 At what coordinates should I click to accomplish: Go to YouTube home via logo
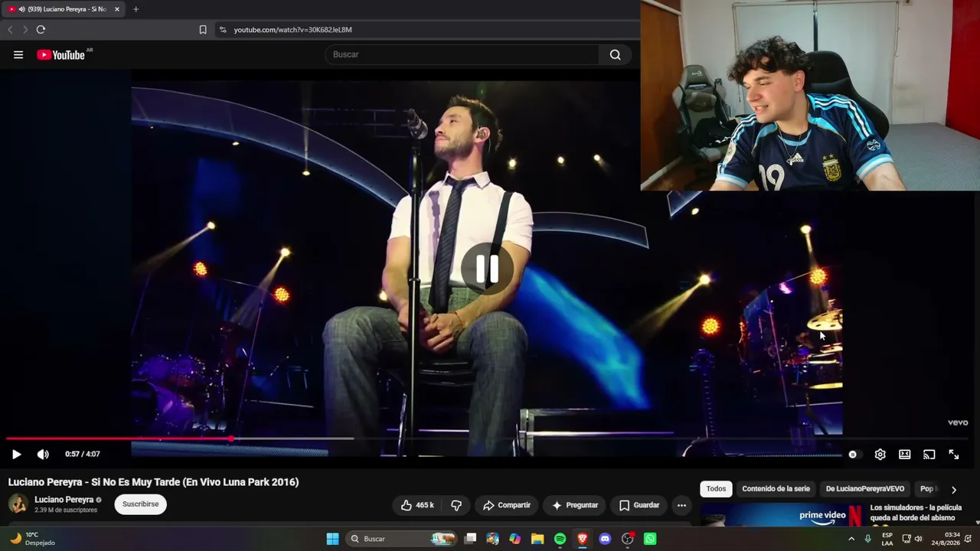60,55
